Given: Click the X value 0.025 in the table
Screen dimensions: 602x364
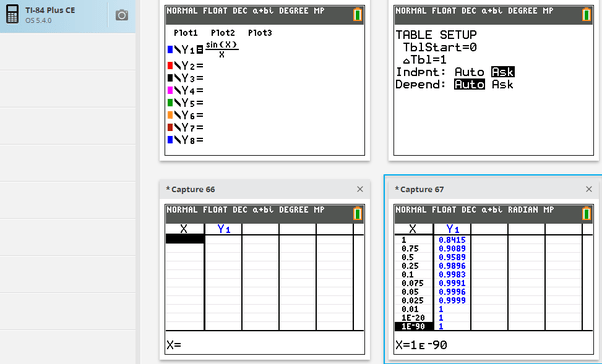Looking at the screenshot, I should tap(412, 300).
